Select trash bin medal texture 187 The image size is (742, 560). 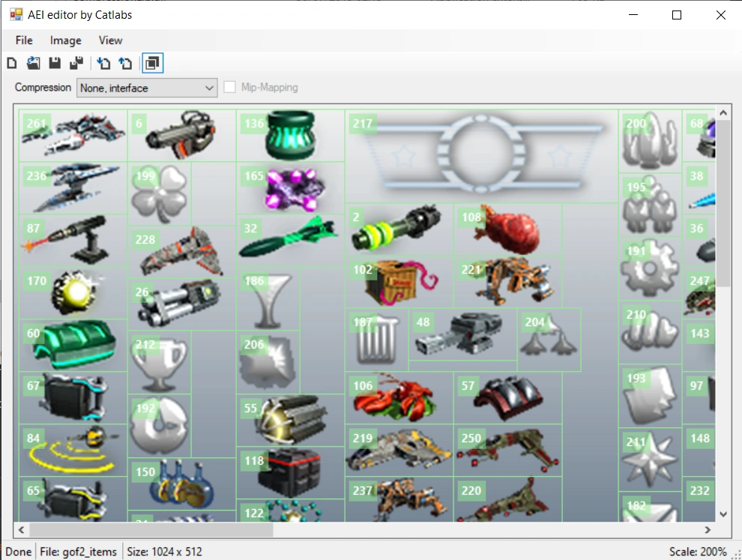click(377, 340)
